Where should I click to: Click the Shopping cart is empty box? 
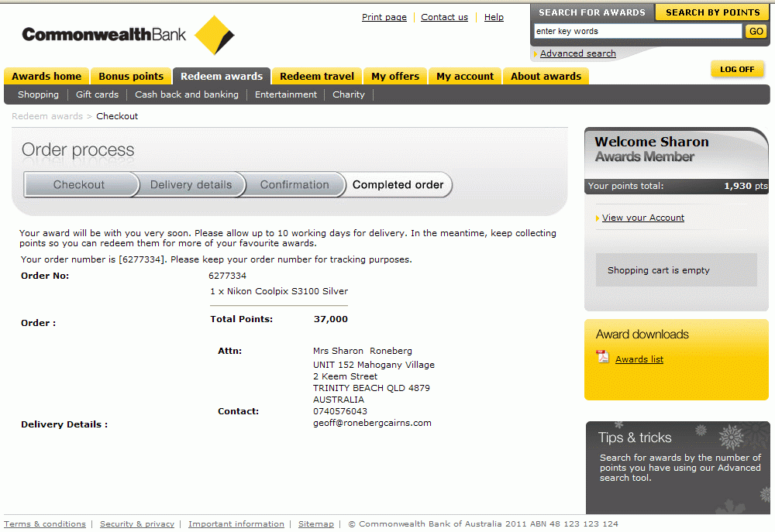coord(676,269)
